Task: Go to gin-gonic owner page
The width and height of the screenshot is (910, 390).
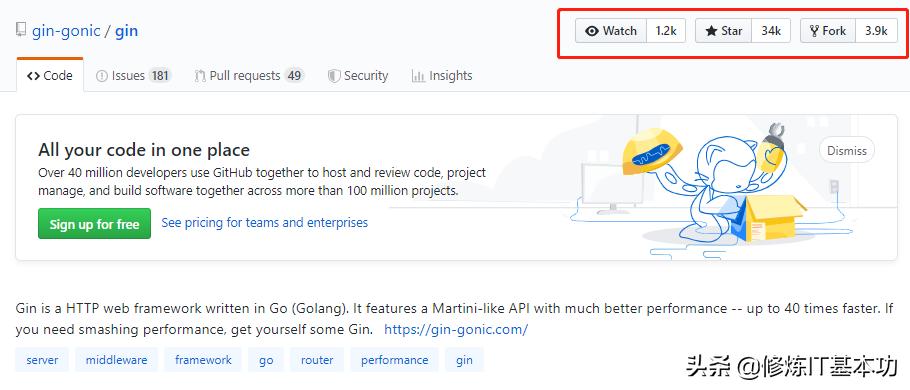Action: pos(66,31)
